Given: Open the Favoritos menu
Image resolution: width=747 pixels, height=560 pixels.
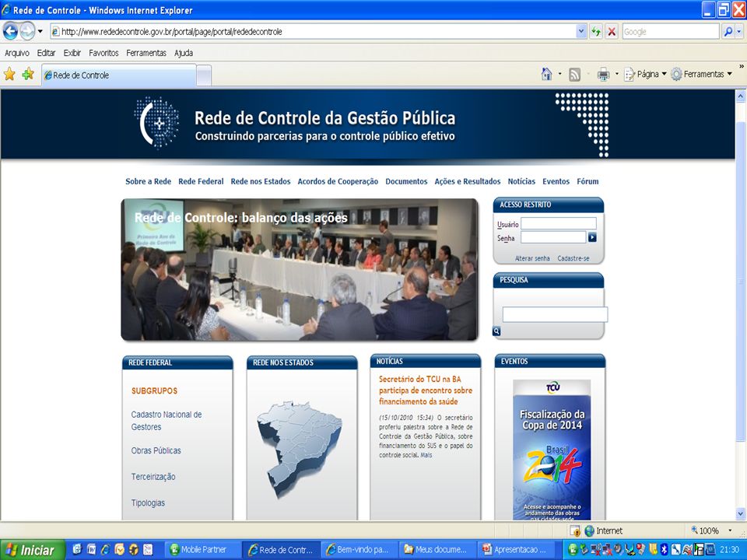Looking at the screenshot, I should pos(103,53).
